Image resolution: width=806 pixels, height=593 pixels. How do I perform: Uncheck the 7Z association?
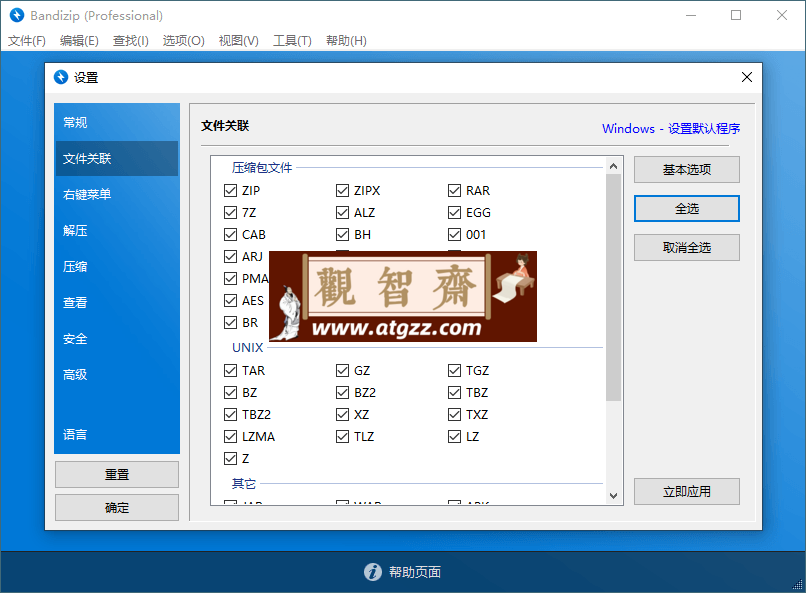pos(230,212)
